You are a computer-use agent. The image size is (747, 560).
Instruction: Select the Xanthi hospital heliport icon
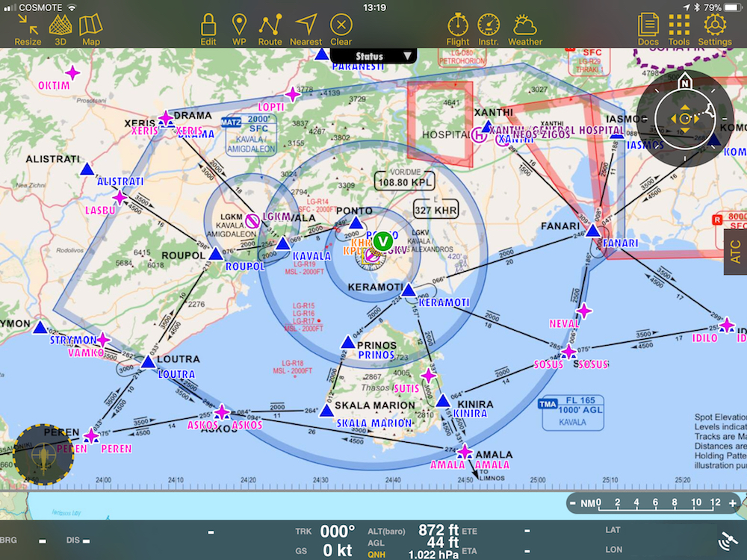478,135
